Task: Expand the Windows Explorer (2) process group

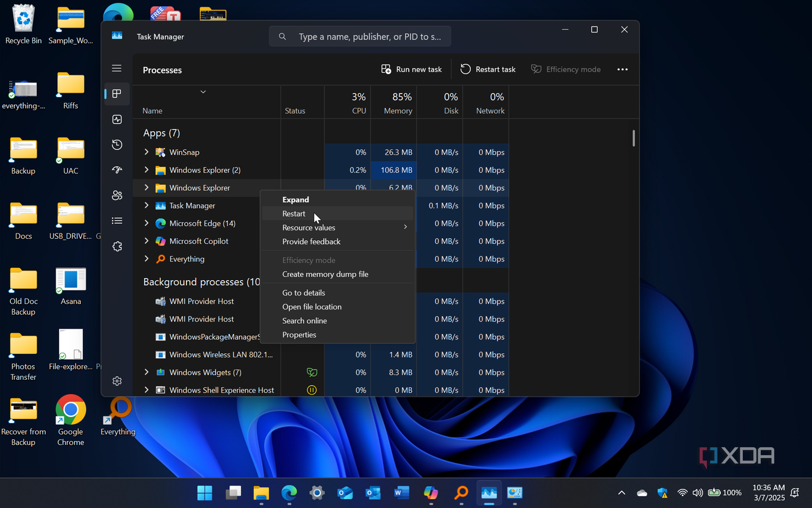Action: (x=146, y=170)
